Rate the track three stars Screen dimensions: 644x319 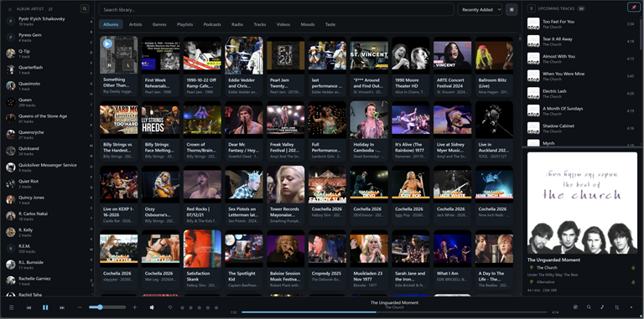tap(200, 307)
